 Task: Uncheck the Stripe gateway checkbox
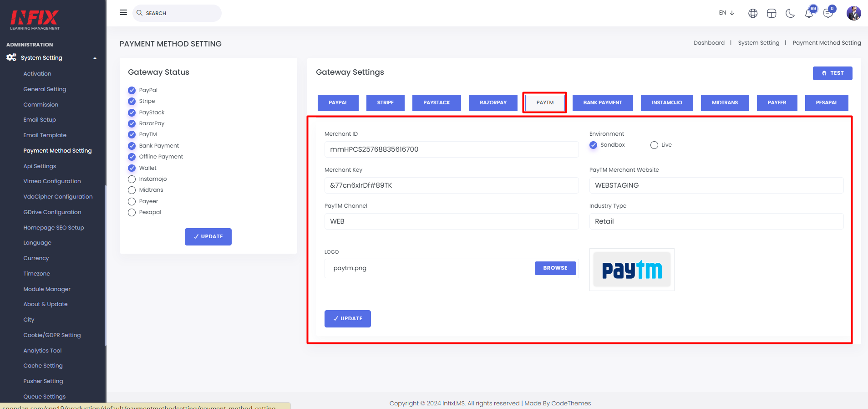coord(132,101)
